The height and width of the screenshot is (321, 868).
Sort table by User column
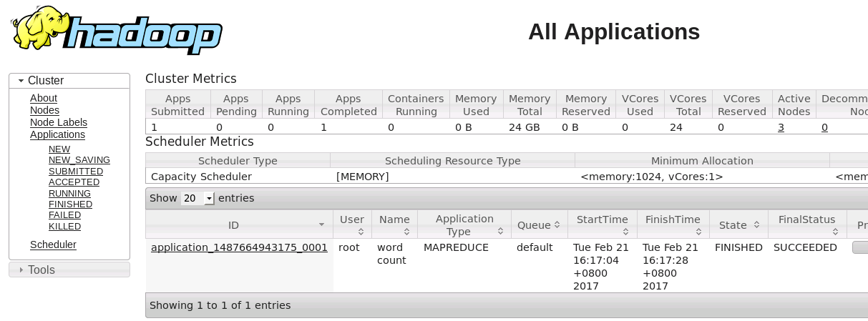click(x=352, y=224)
